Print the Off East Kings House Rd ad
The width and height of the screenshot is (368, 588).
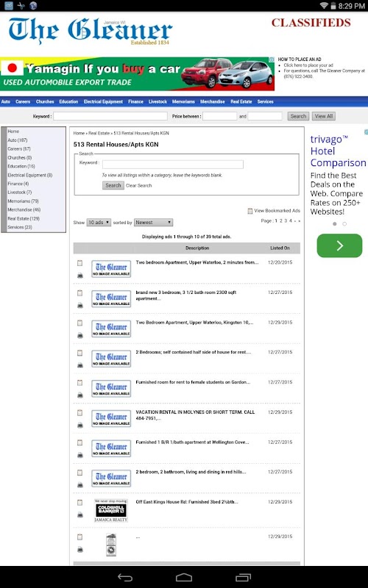tap(80, 515)
